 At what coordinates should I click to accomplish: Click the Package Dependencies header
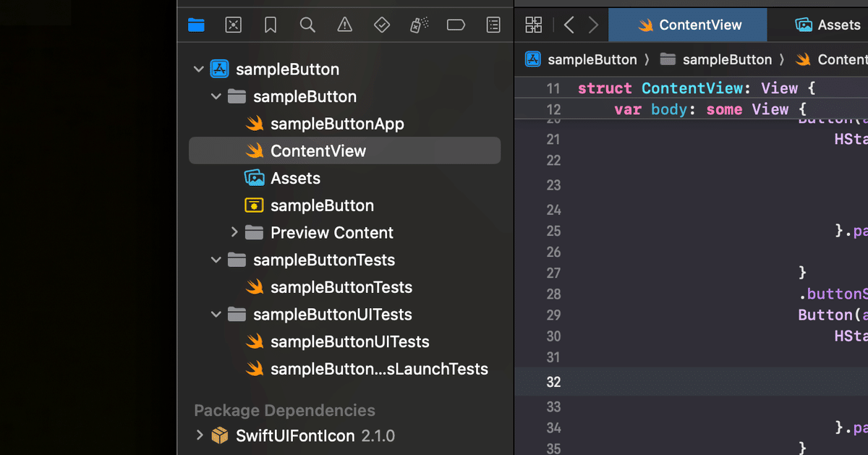tap(284, 410)
